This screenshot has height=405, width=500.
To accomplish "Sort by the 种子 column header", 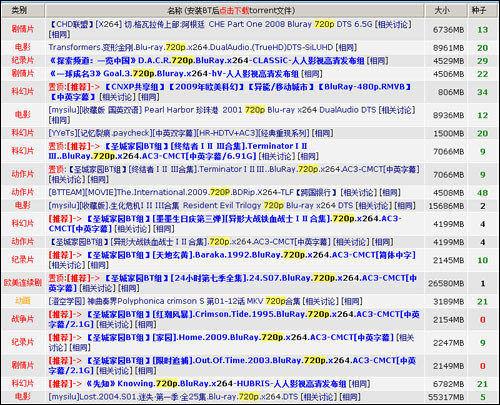I will [x=479, y=10].
